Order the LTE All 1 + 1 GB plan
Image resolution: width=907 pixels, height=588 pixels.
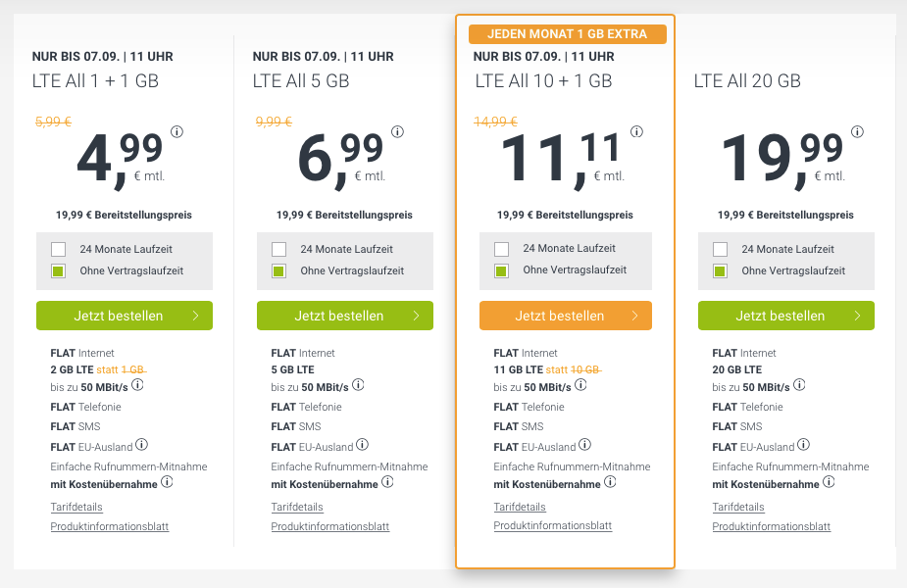click(x=125, y=316)
